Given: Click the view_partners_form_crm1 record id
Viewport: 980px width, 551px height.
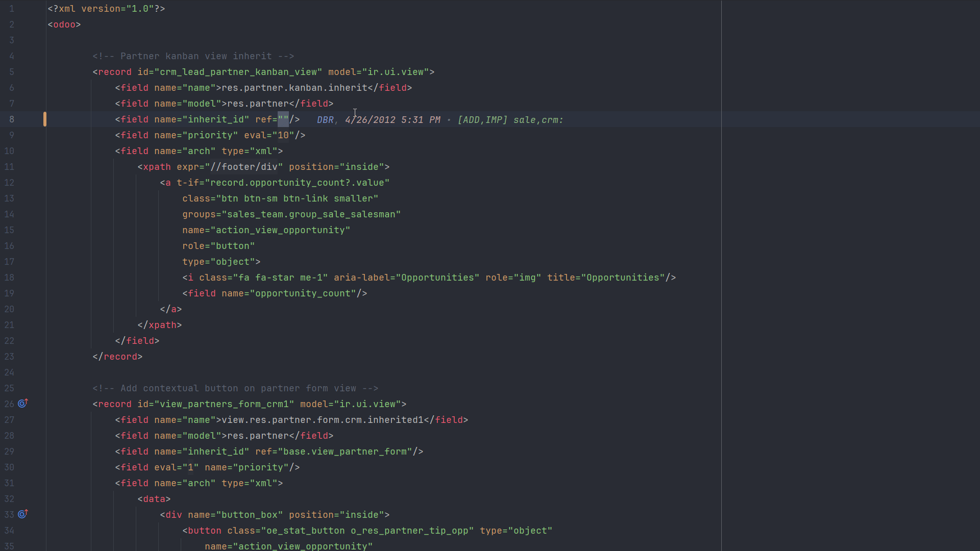Looking at the screenshot, I should 225,404.
